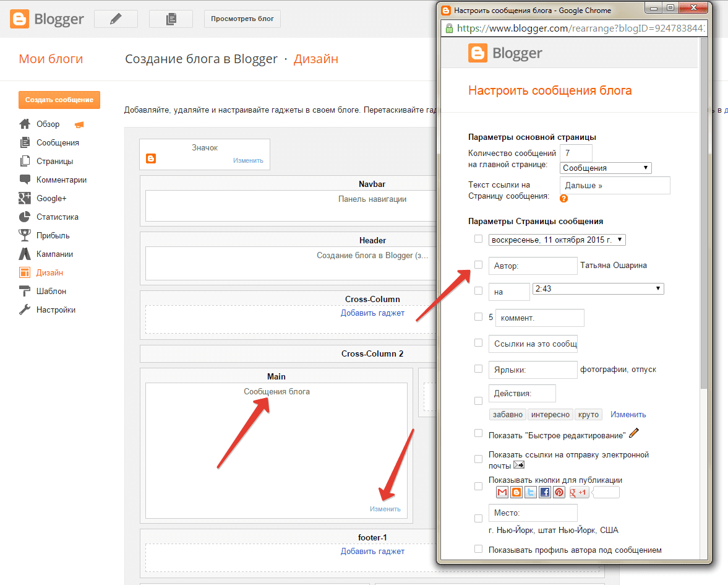The height and width of the screenshot is (585, 728).
Task: Click the Blogger logo in the main page header
Action: pyautogui.click(x=47, y=19)
